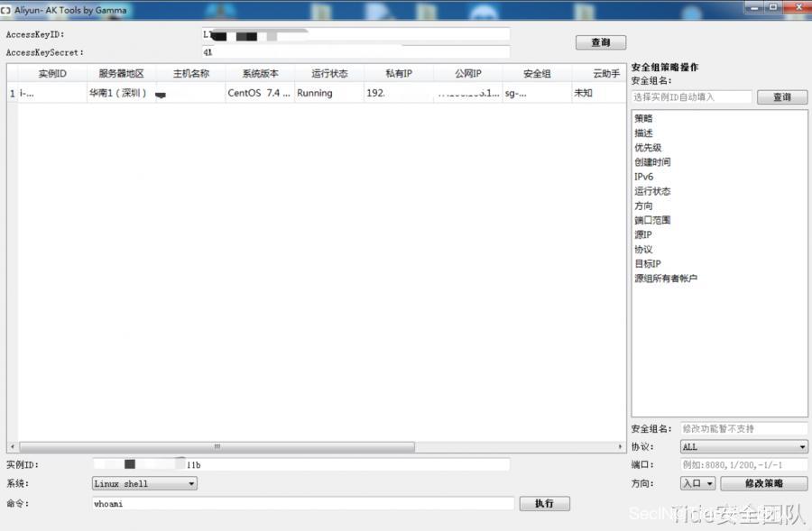Open the 方向 入口 dropdown
The width and height of the screenshot is (812, 531).
tap(697, 483)
